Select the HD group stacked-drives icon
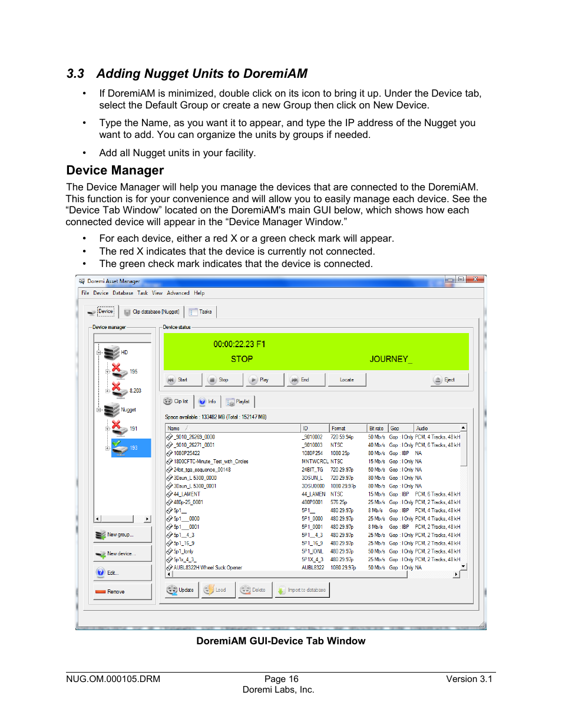The image size is (562, 728). [x=111, y=353]
